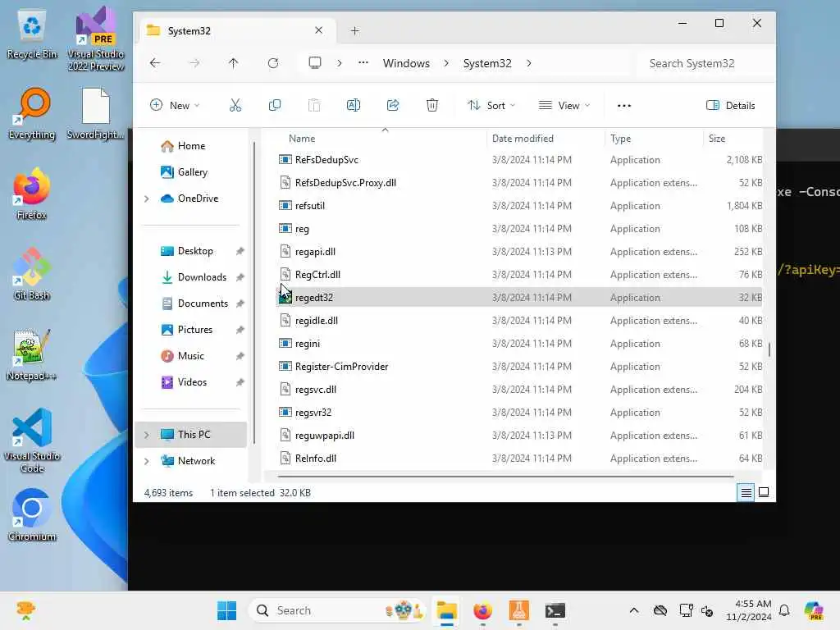Select the Firefox desktop shortcut
840x630 pixels.
[x=32, y=194]
